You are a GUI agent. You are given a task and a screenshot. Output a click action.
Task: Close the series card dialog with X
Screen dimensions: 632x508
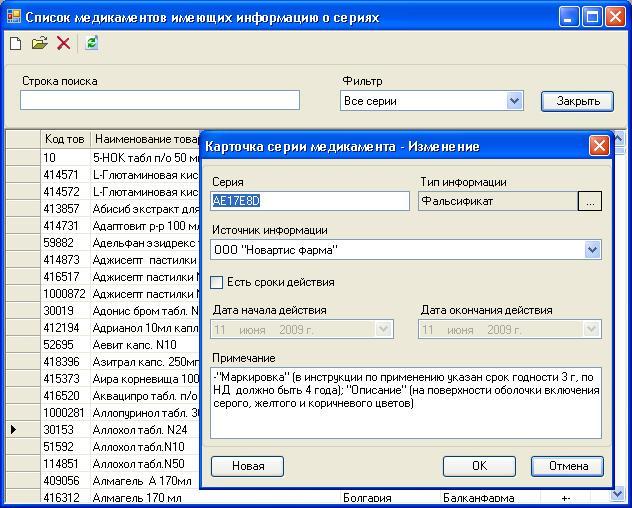point(599,146)
